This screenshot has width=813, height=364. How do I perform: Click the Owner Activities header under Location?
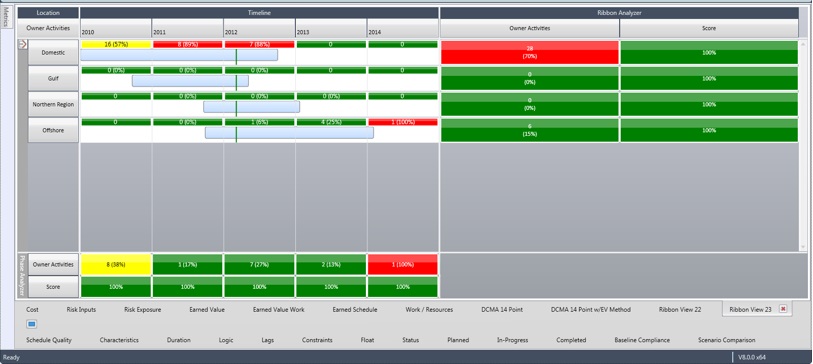click(48, 29)
